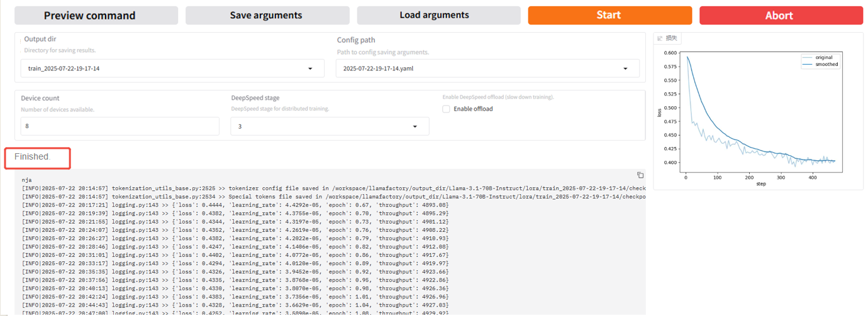Click the 损失 loss plot label icon

click(660, 38)
